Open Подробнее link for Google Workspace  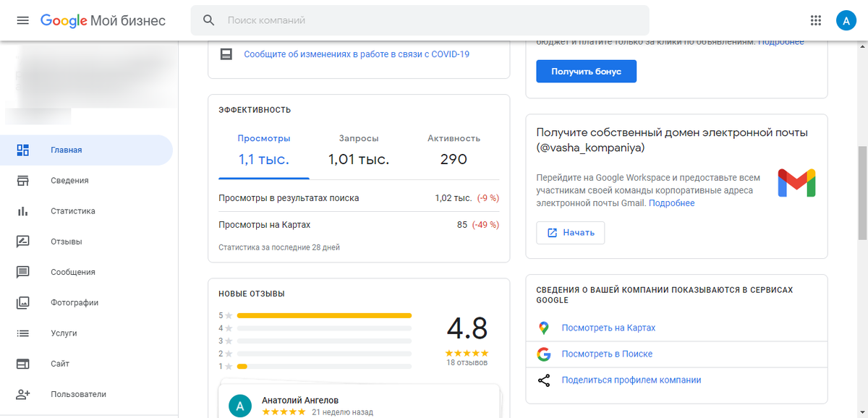pos(671,203)
